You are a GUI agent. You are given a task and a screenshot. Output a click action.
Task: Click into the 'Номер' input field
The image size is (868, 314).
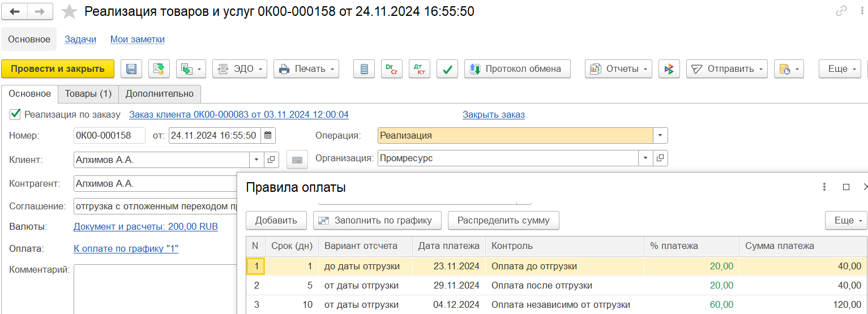pos(109,136)
